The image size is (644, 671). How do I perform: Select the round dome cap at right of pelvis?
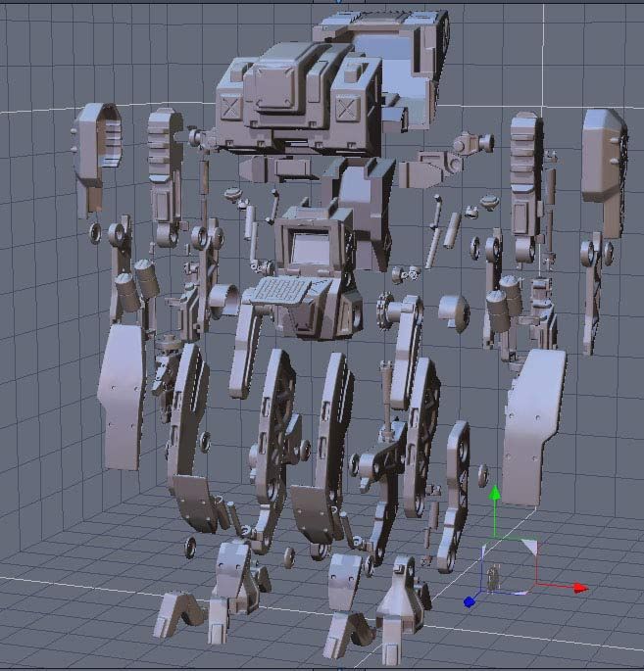pos(454,312)
